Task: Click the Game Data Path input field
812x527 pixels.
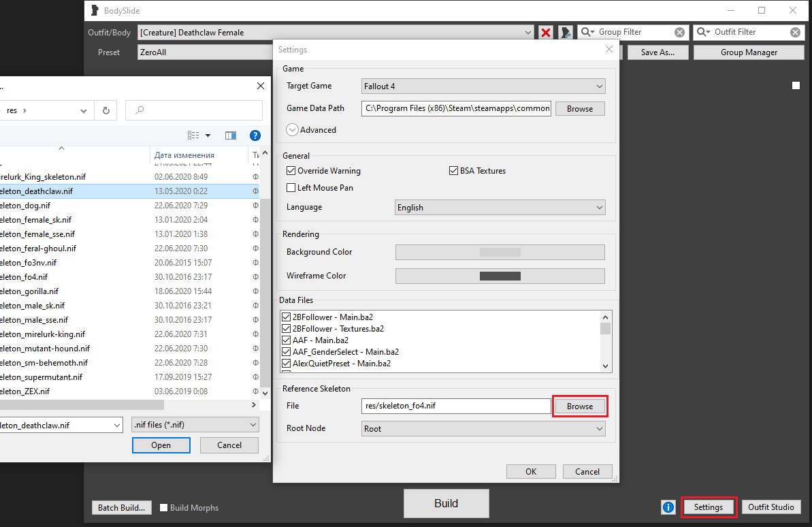Action: (x=456, y=108)
